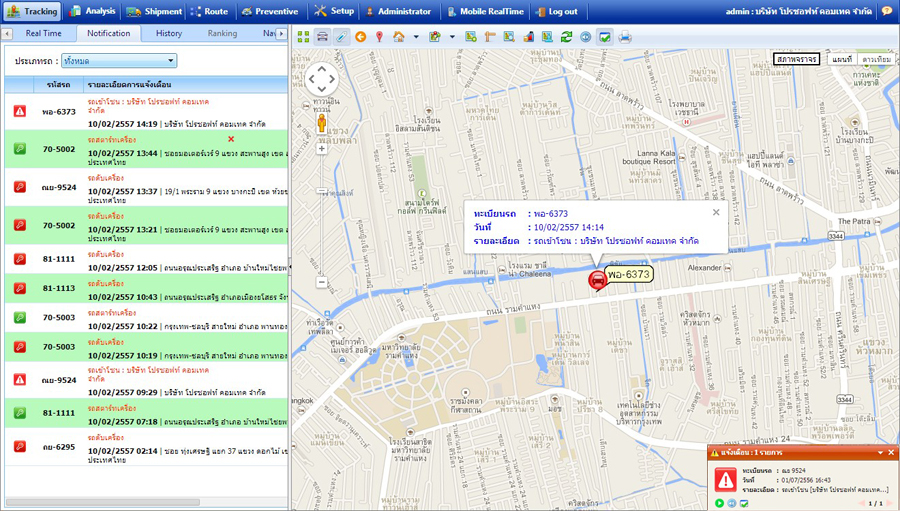Viewport: 900px width, 511px height.
Task: Switch map to traffic view button
Action: pos(796,59)
